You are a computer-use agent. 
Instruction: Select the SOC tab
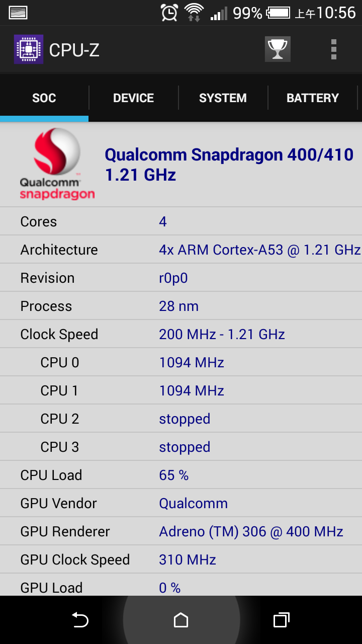44,98
